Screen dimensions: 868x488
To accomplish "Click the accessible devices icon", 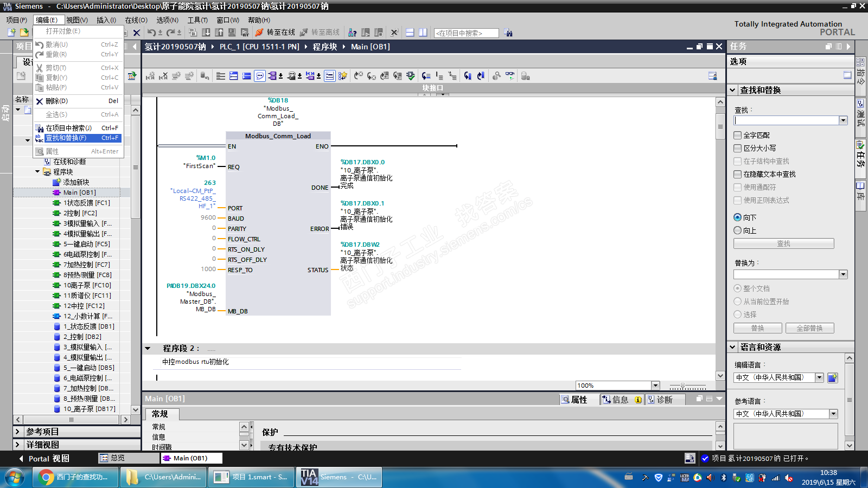I will point(352,33).
